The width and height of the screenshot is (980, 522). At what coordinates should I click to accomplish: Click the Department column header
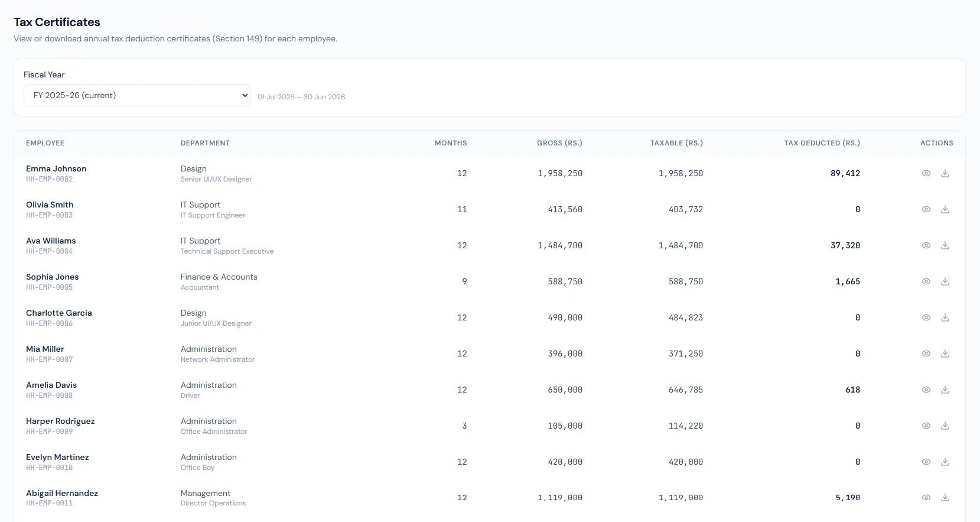pyautogui.click(x=205, y=143)
